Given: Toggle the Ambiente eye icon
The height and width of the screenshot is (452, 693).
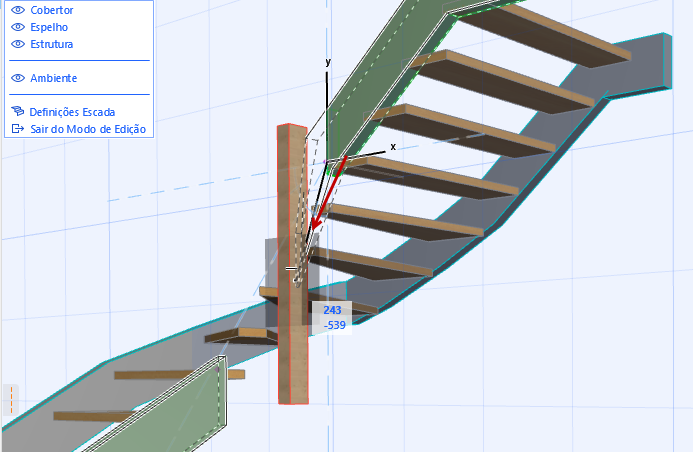Looking at the screenshot, I should (x=18, y=78).
